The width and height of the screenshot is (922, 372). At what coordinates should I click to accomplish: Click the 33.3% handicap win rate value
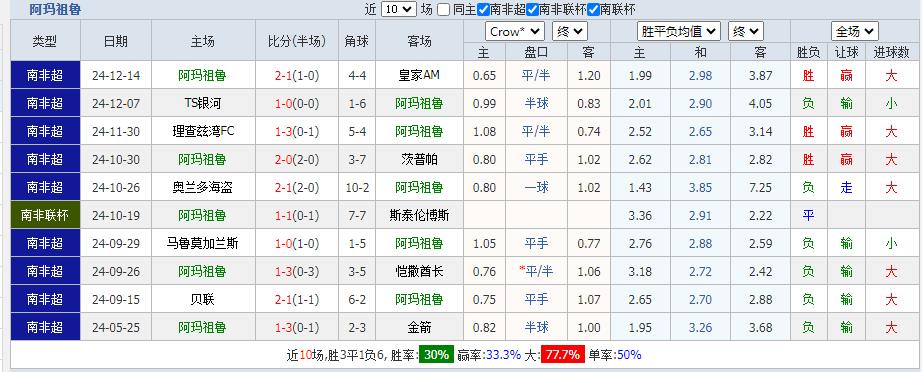point(504,355)
